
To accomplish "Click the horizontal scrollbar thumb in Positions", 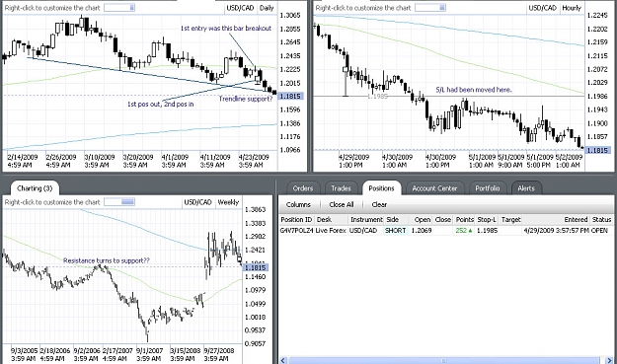I will tap(443, 360).
